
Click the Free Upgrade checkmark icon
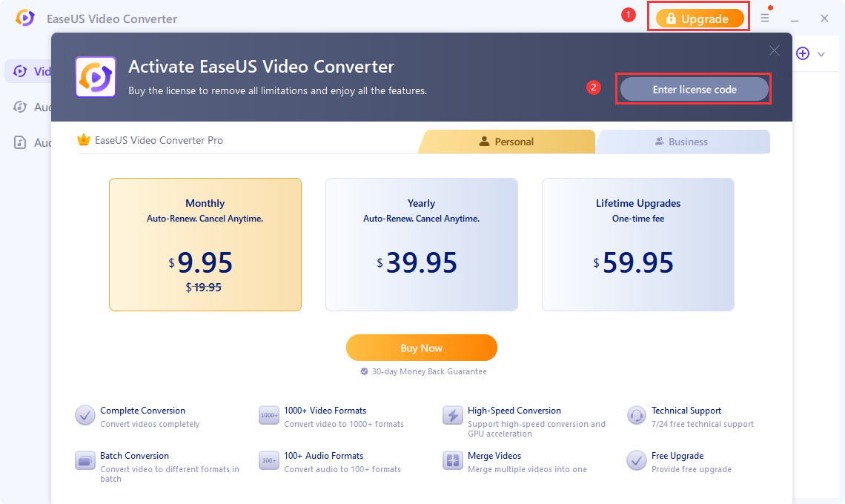click(x=637, y=461)
